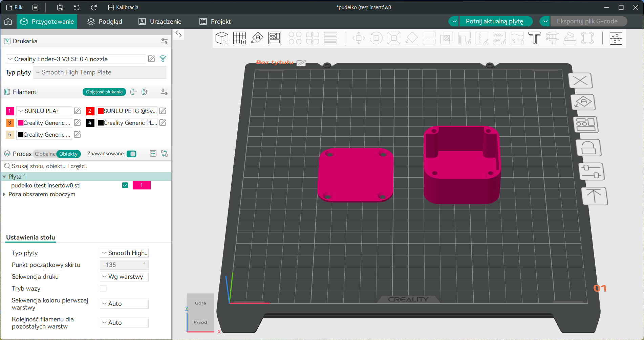The width and height of the screenshot is (644, 340).
Task: Open Sekwencja druku Wg warstwy dropdown
Action: coord(124,277)
